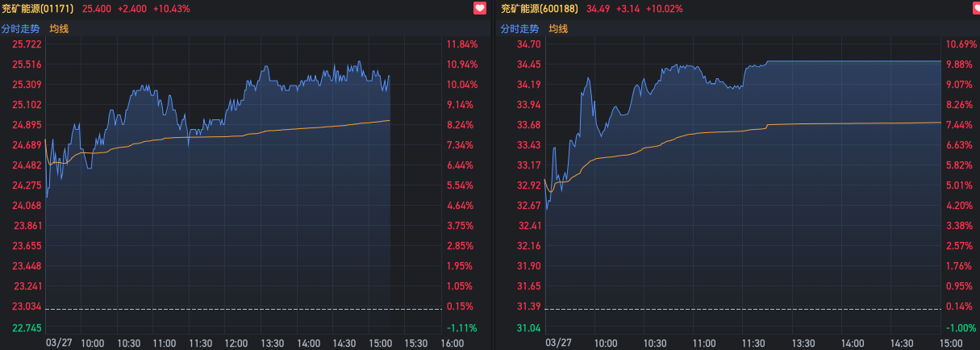Click the 5.54% percent axis label

[x=460, y=185]
